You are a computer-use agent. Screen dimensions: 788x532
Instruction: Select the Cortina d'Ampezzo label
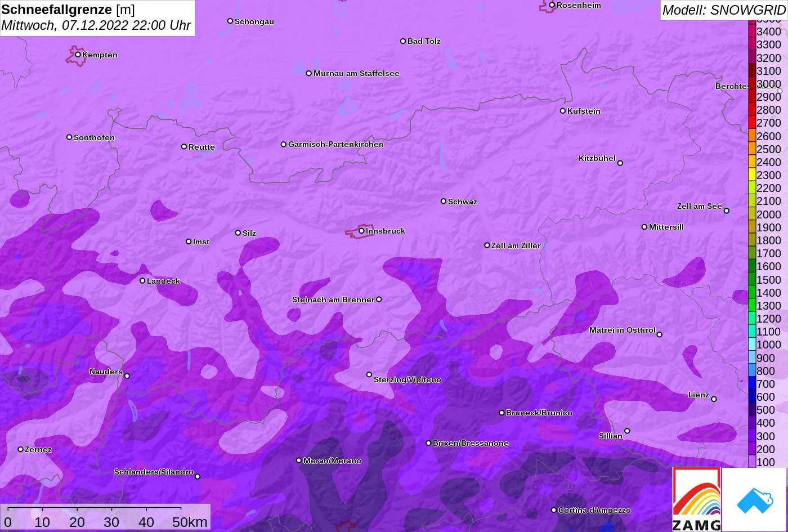(x=594, y=510)
